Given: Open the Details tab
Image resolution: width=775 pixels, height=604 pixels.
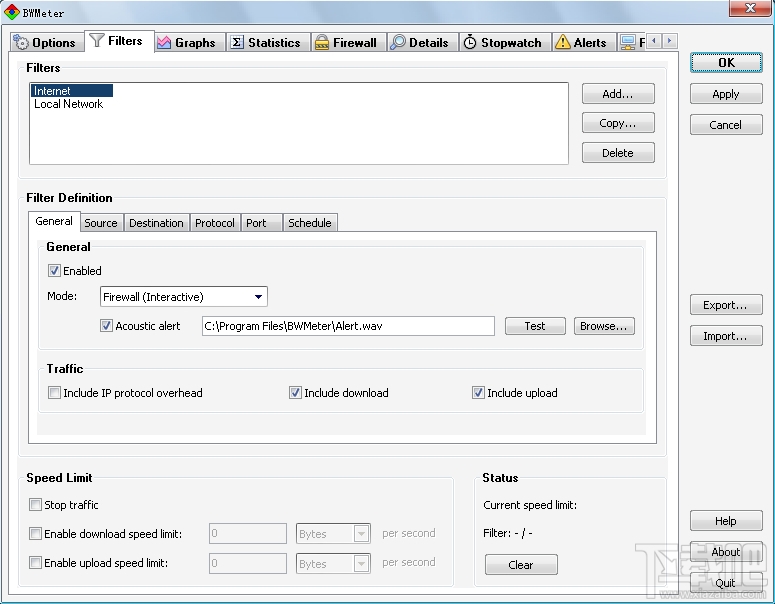Looking at the screenshot, I should [423, 43].
